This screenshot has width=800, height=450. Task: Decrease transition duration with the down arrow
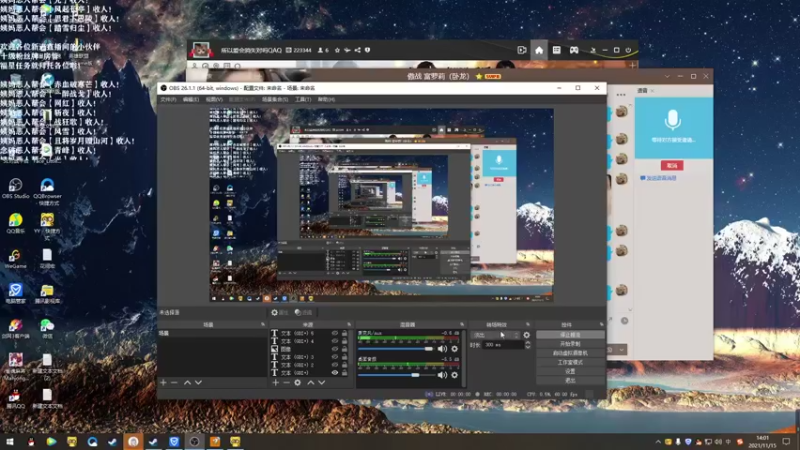click(x=528, y=347)
